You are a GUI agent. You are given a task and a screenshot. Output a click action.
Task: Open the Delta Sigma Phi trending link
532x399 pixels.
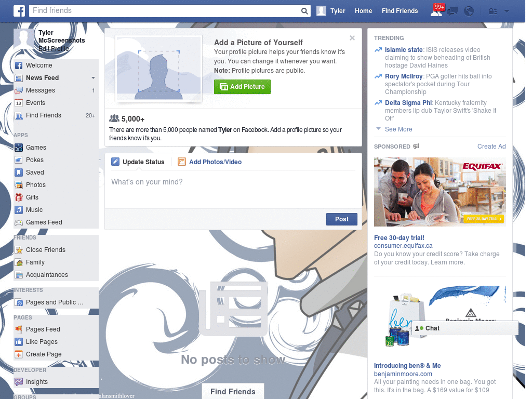(x=408, y=103)
